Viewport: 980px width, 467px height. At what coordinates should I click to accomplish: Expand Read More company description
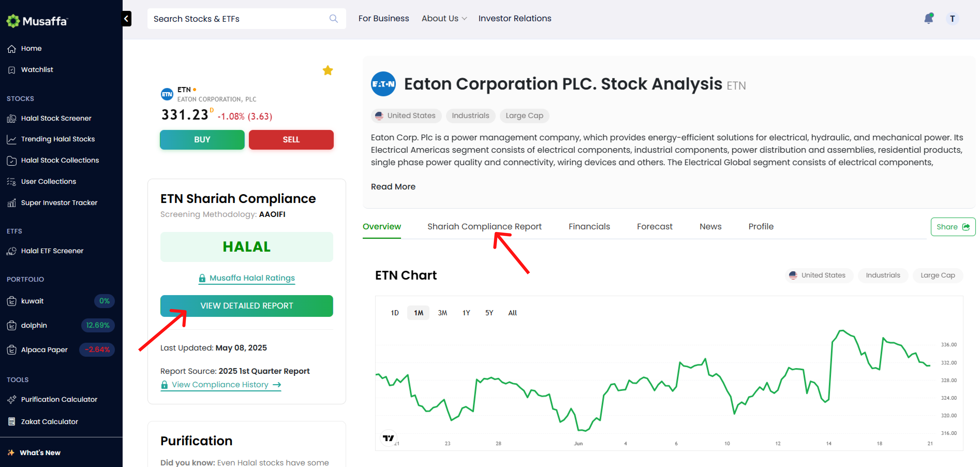393,187
